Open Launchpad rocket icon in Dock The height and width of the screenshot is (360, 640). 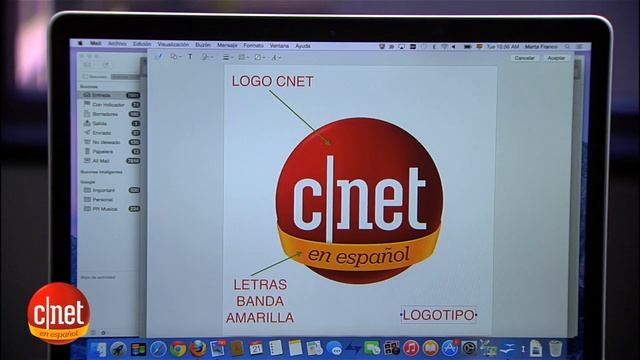tap(118, 349)
